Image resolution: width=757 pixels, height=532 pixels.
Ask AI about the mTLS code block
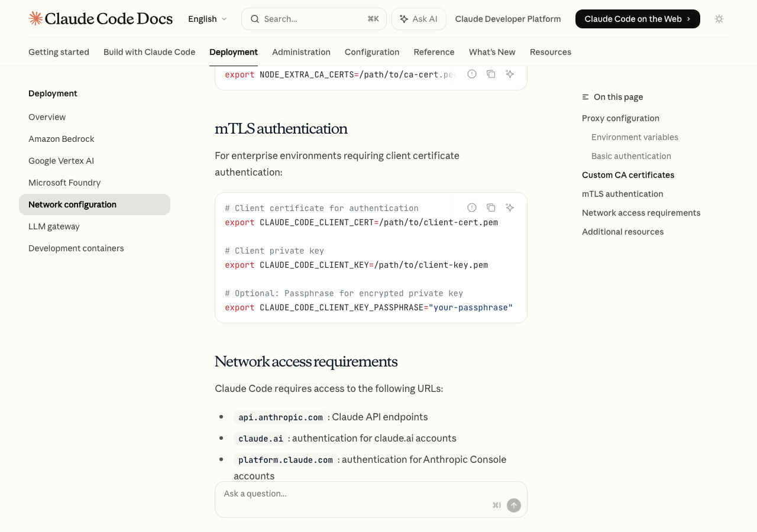click(510, 207)
